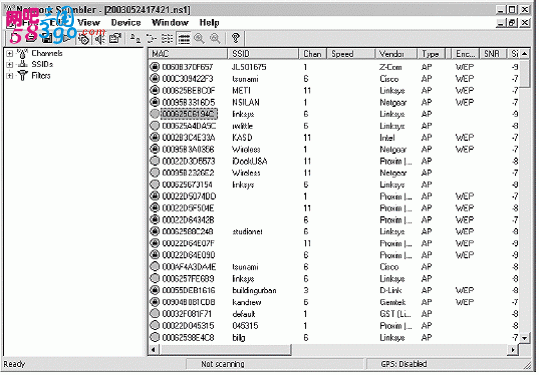Click SSID cell 'default'
This screenshot has width=539, height=375.
[244, 314]
